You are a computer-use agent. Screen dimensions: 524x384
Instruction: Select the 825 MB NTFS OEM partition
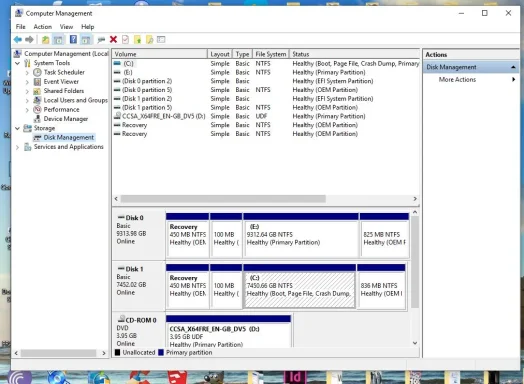coord(384,235)
